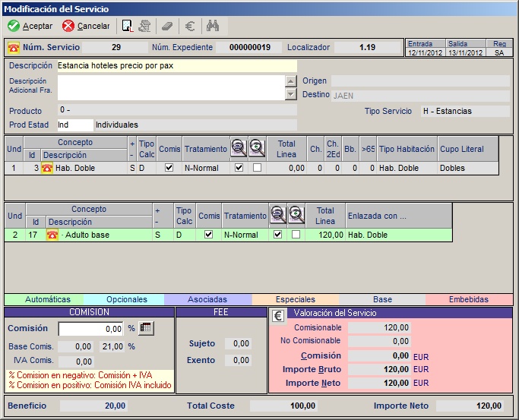Click the telephone icon in Hab. Doble row
The width and height of the screenshot is (519, 420).
tap(47, 168)
